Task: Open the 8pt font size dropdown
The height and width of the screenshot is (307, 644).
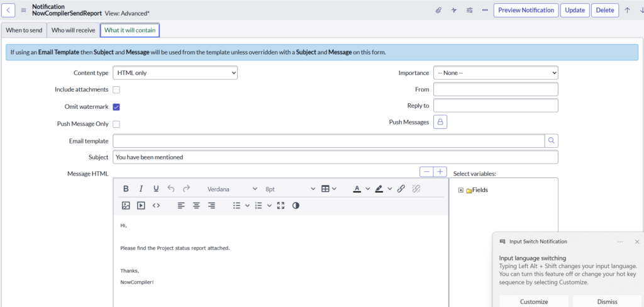Action: (x=290, y=189)
